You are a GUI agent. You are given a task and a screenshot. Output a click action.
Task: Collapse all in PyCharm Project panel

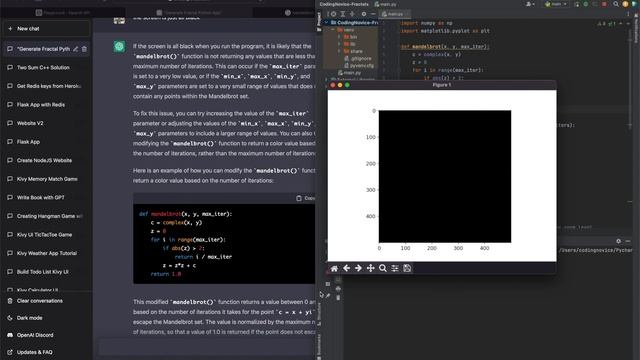tap(352, 14)
